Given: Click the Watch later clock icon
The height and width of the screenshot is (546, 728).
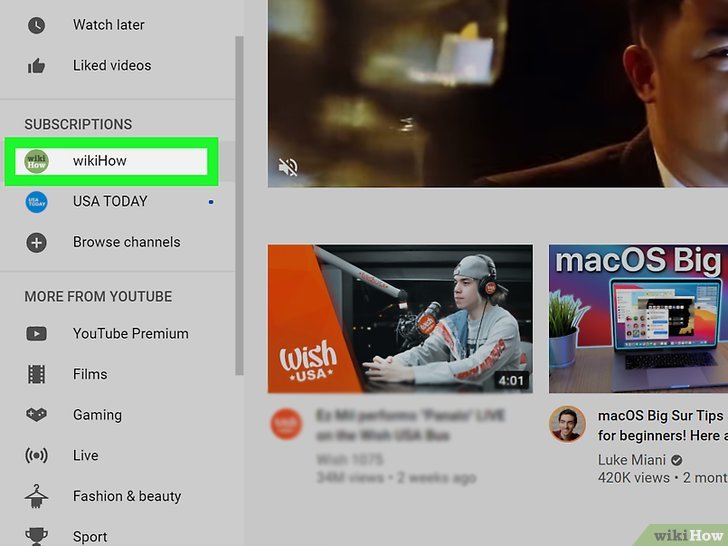Looking at the screenshot, I should [x=36, y=25].
